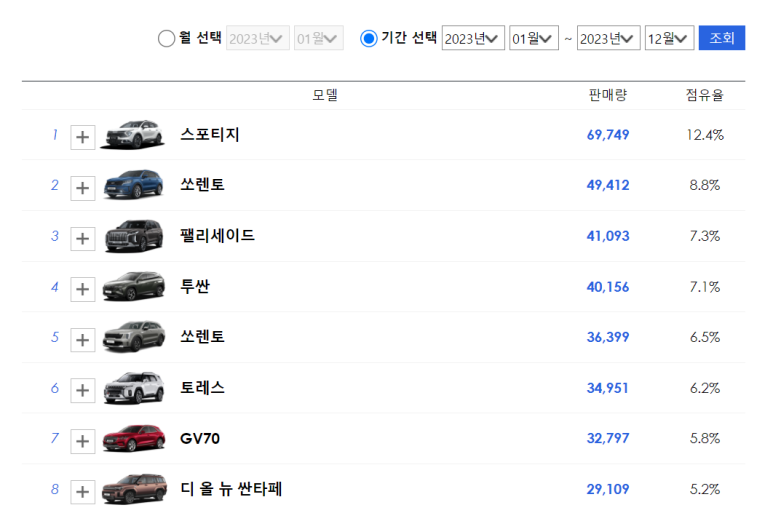Click sales figure 69,749
Image resolution: width=773 pixels, height=513 pixels.
[x=608, y=135]
